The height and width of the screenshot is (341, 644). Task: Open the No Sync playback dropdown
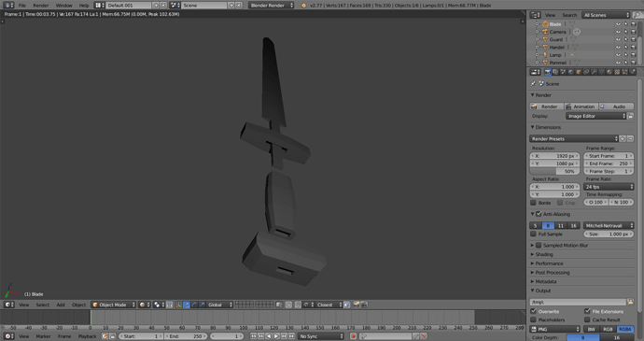pyautogui.click(x=321, y=336)
